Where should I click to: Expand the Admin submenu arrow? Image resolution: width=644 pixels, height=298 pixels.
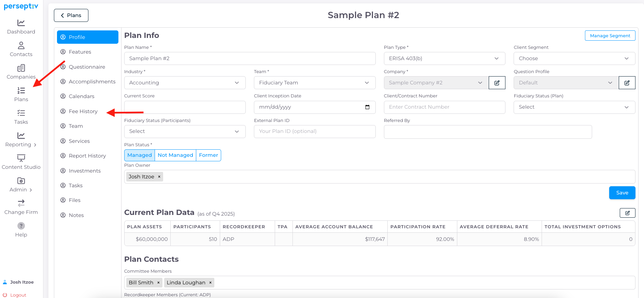coord(31,190)
